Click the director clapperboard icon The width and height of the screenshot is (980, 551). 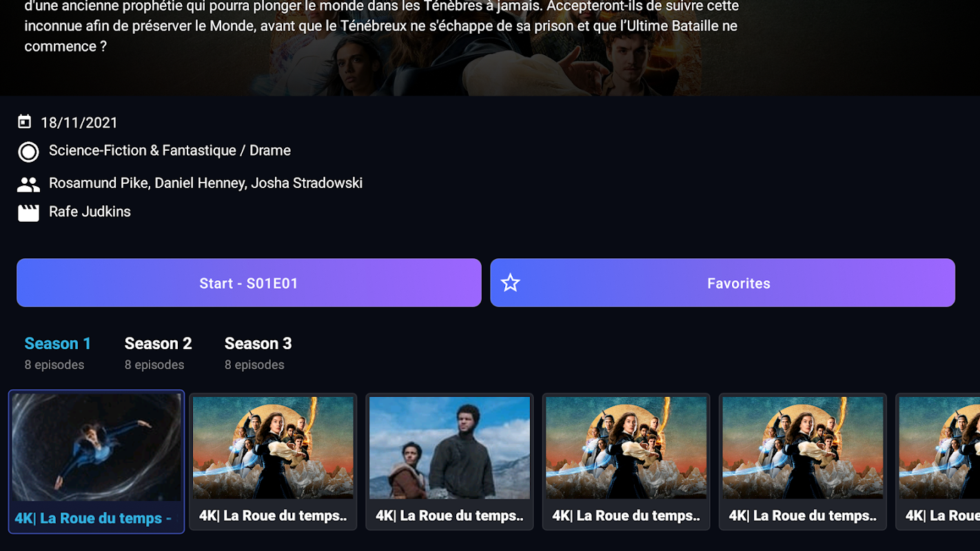[28, 213]
